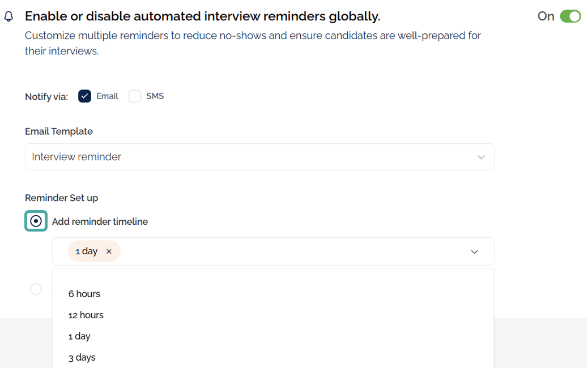Choose the unselected radio button below timeline
This screenshot has width=588, height=368.
point(36,289)
